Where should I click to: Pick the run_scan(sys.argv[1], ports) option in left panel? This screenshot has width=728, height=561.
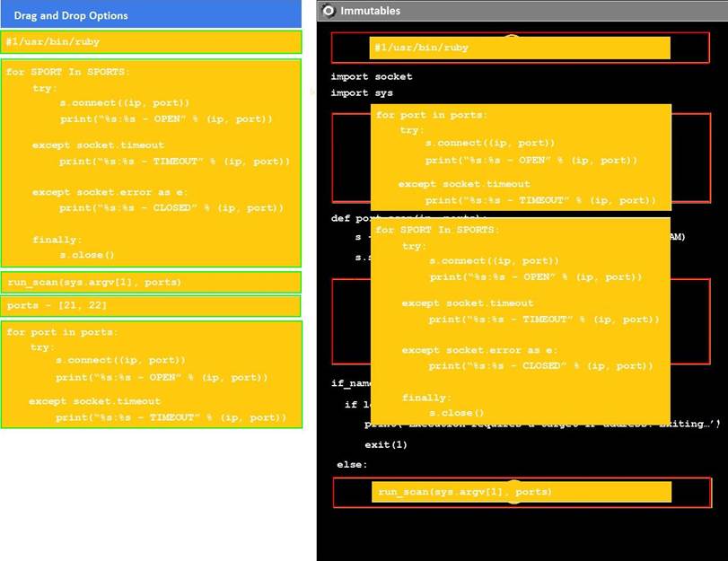151,282
